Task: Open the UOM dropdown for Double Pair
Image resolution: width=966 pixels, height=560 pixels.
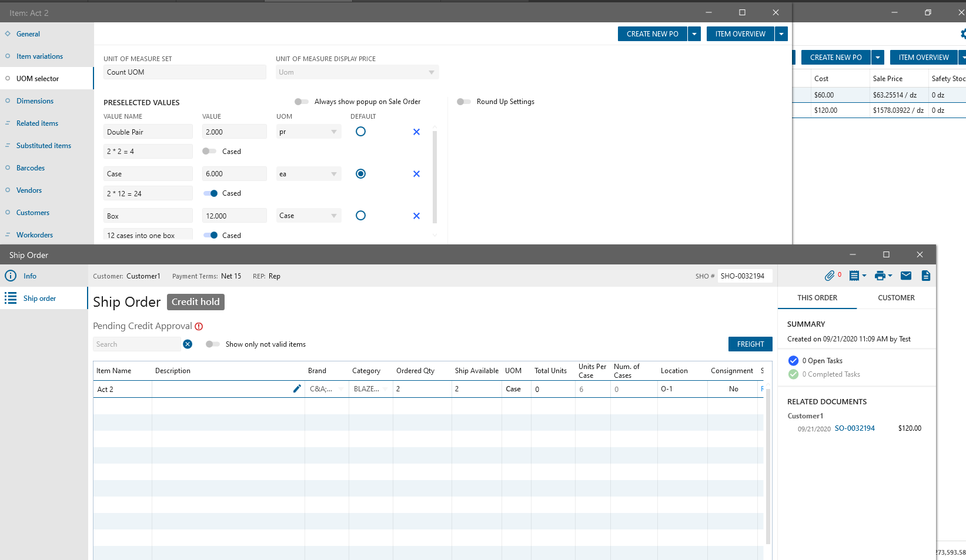Action: click(333, 132)
